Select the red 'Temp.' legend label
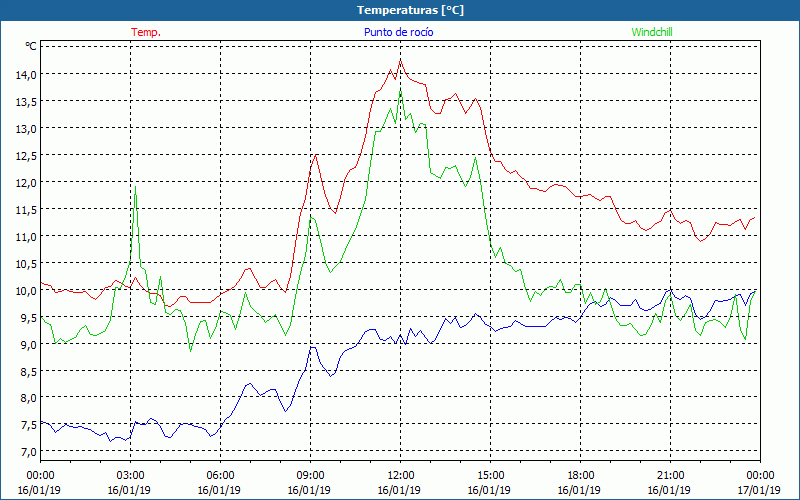The image size is (800, 500). (146, 32)
